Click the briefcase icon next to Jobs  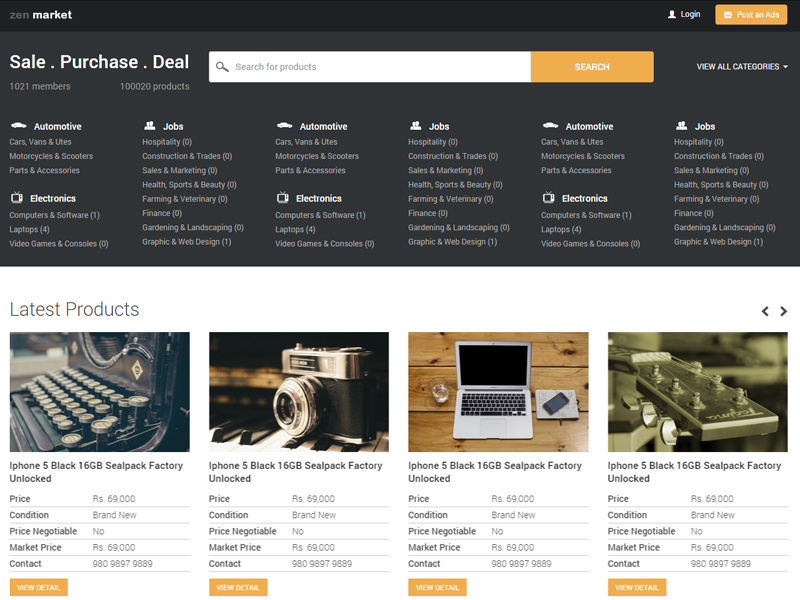[x=151, y=126]
